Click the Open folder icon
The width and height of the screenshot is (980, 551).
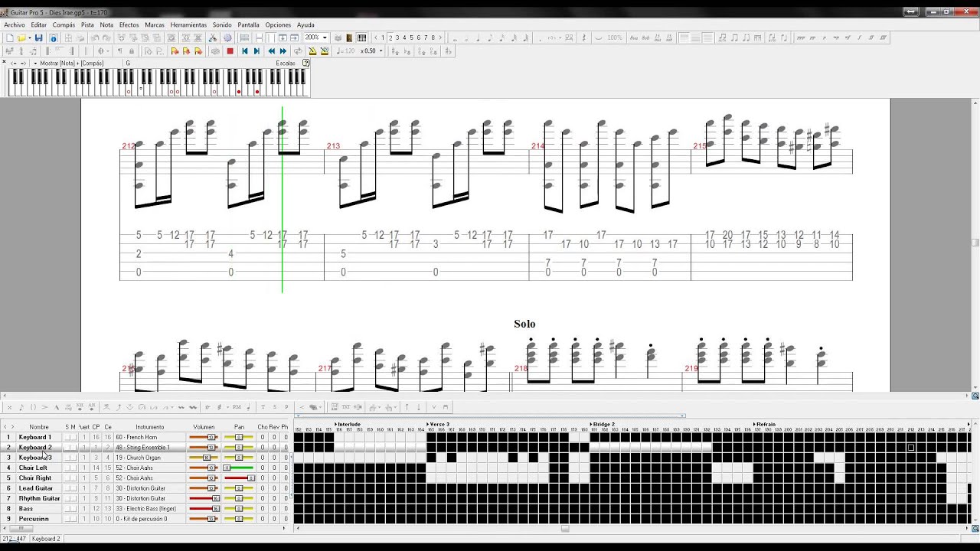[x=21, y=37]
